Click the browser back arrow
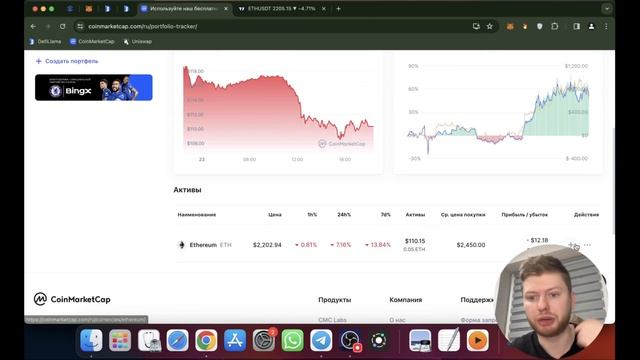The image size is (640, 360). [x=33, y=26]
